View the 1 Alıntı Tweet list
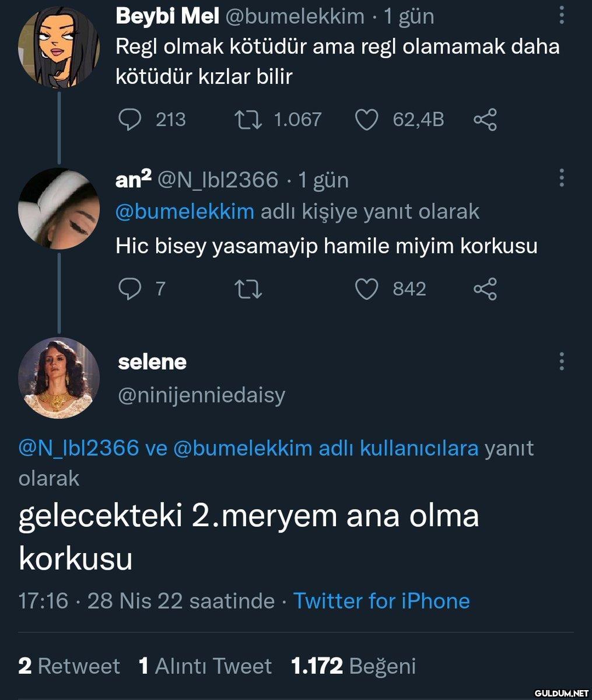592x700 pixels. click(205, 666)
